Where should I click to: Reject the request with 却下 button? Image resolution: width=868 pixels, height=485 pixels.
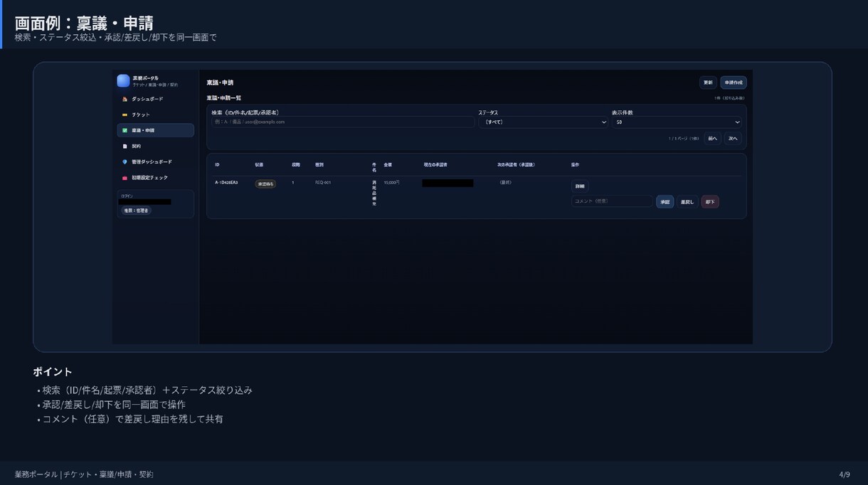[x=710, y=202]
